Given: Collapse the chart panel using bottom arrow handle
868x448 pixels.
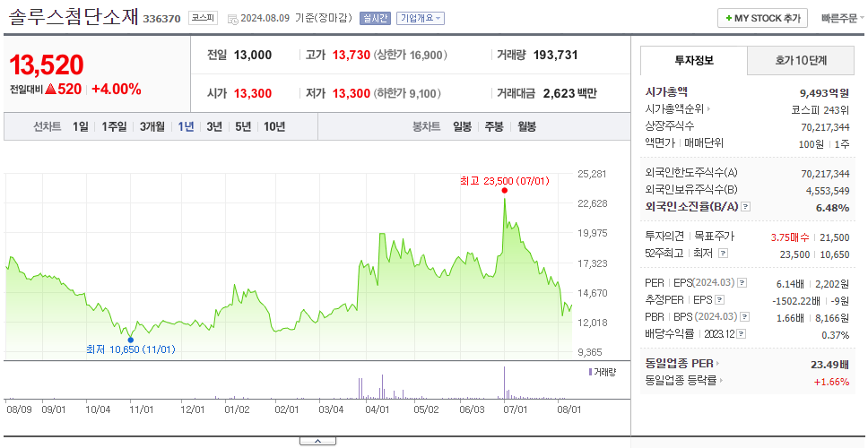Looking at the screenshot, I should [x=317, y=441].
